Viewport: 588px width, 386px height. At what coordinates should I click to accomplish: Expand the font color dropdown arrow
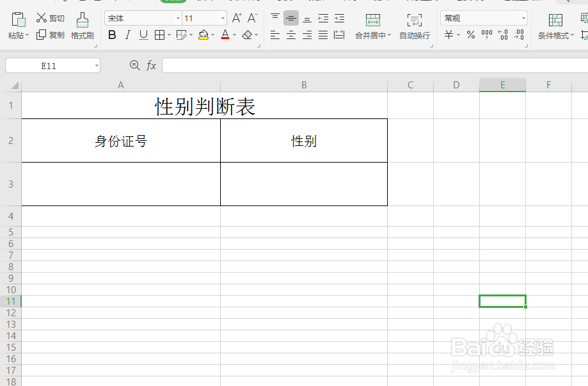point(234,35)
